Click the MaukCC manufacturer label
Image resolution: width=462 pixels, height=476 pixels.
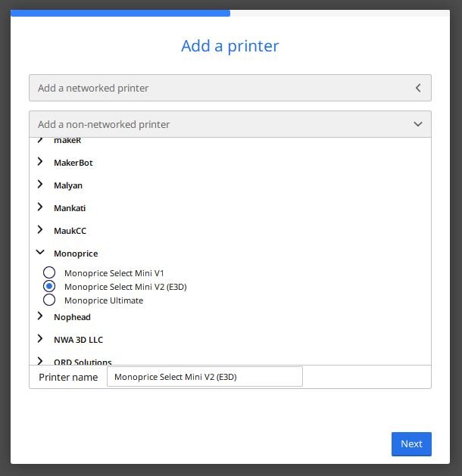(70, 231)
